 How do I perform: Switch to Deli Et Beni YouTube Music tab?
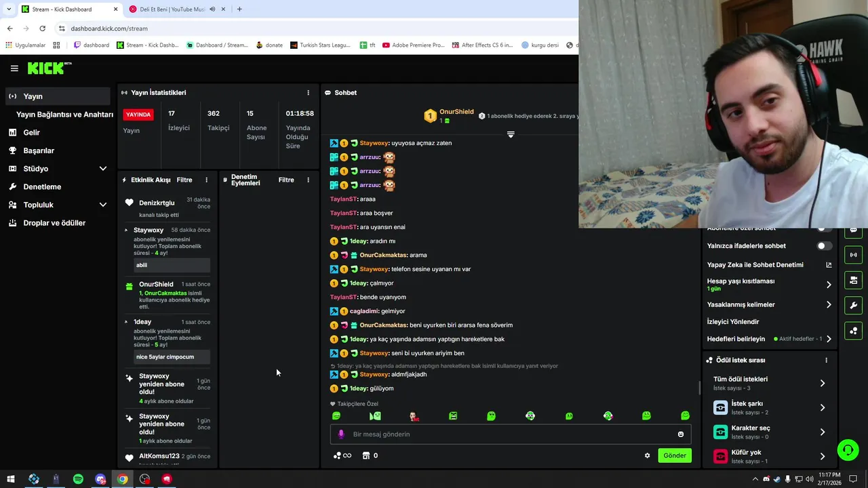pos(172,9)
